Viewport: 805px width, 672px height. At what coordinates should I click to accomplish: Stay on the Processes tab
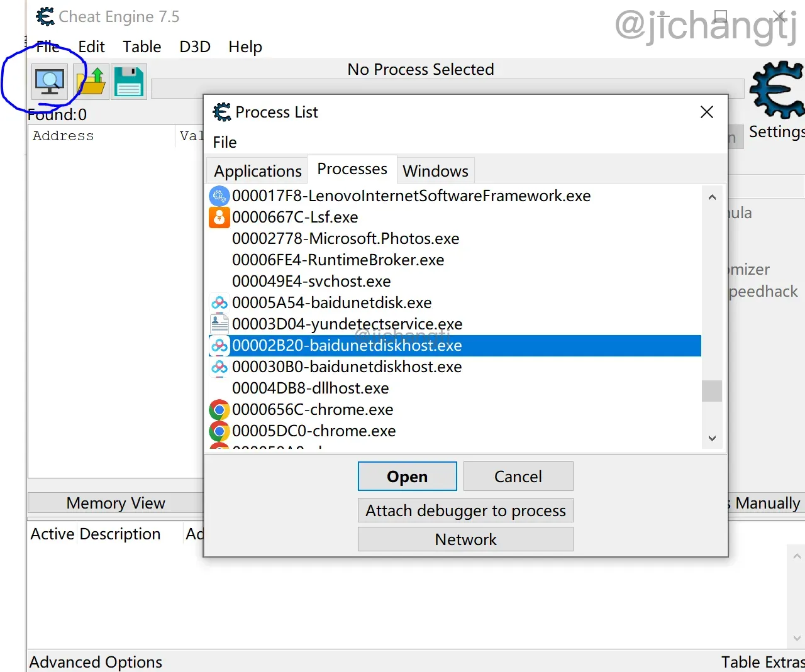pyautogui.click(x=352, y=168)
